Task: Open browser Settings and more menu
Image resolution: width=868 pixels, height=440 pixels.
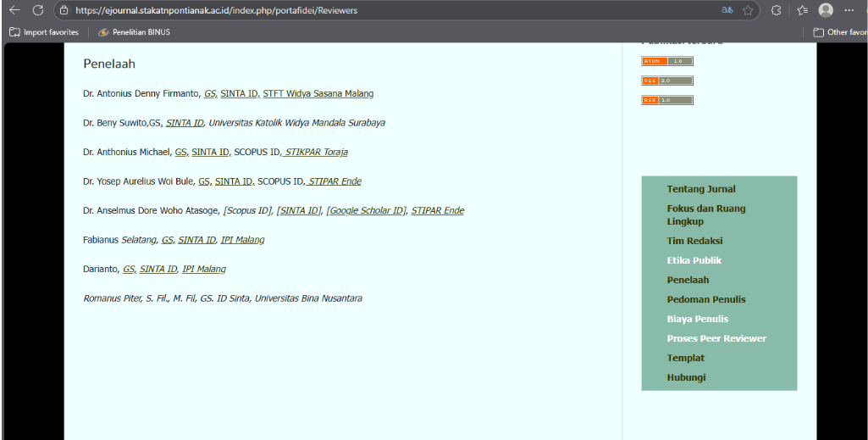Action: 849,10
